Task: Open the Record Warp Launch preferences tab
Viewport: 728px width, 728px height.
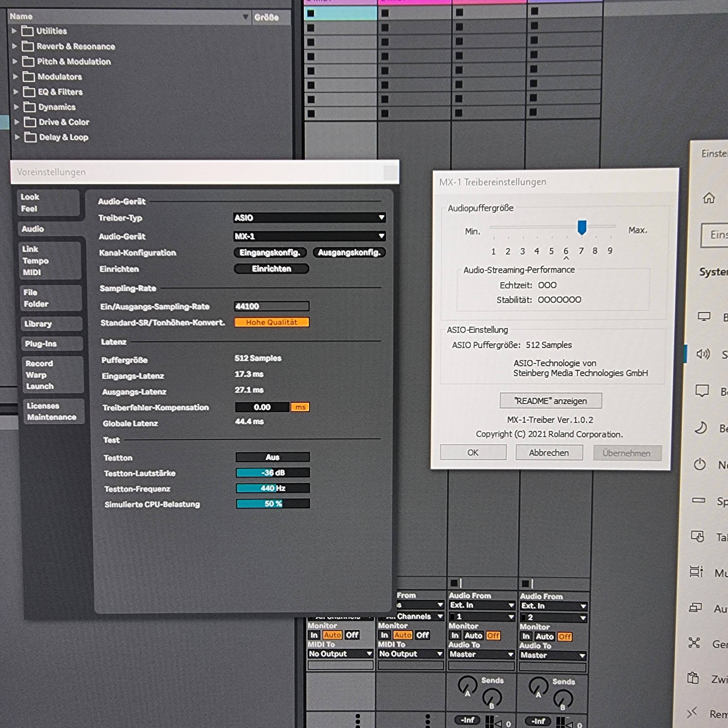Action: click(53, 374)
